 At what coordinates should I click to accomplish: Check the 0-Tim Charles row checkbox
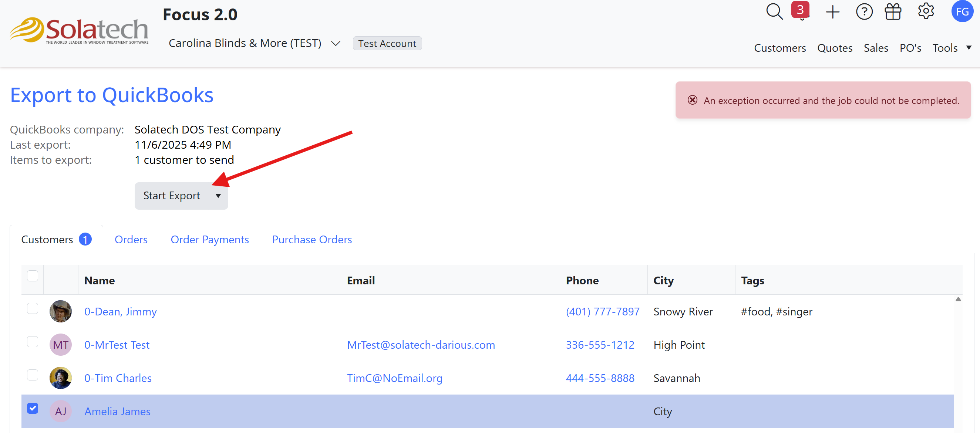33,375
